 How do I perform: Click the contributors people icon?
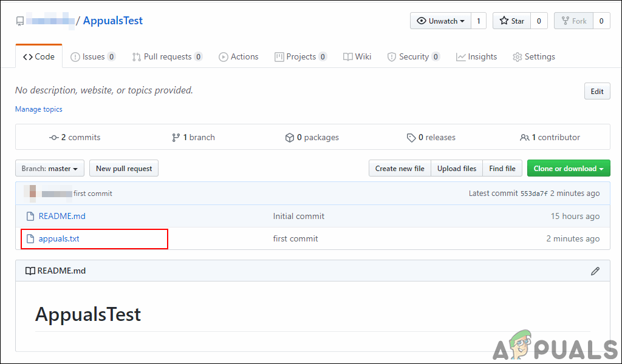click(525, 138)
